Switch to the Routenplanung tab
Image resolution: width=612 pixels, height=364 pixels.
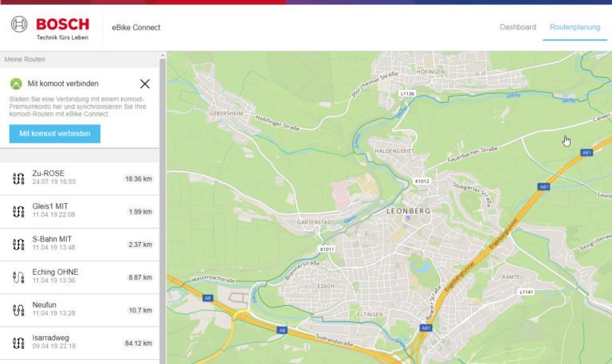tap(575, 27)
